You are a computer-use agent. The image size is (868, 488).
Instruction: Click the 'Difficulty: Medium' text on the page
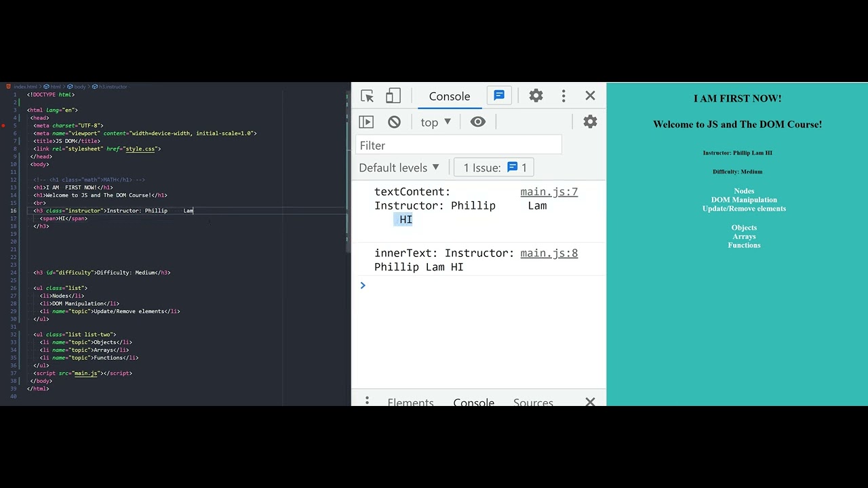[737, 172]
